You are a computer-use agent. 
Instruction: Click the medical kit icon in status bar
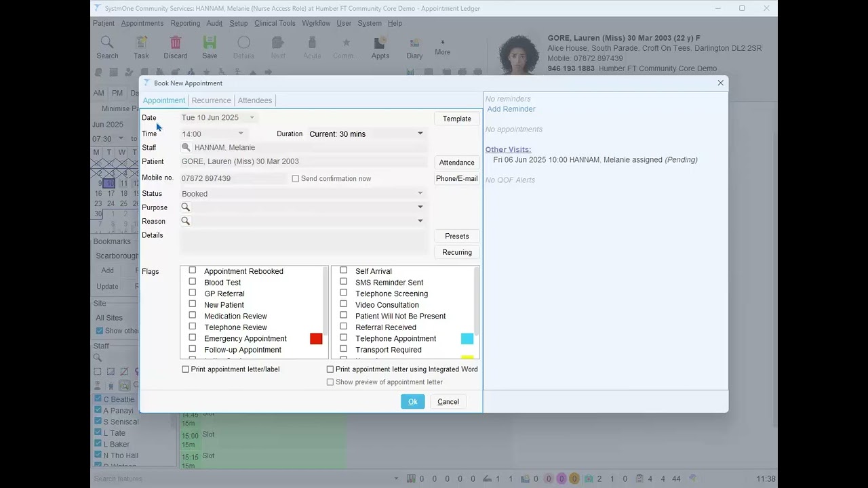tap(589, 479)
